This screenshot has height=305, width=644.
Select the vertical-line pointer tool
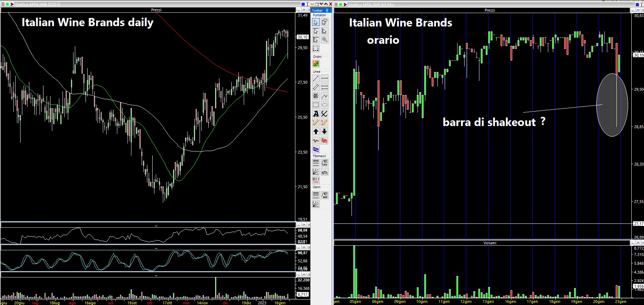click(325, 31)
